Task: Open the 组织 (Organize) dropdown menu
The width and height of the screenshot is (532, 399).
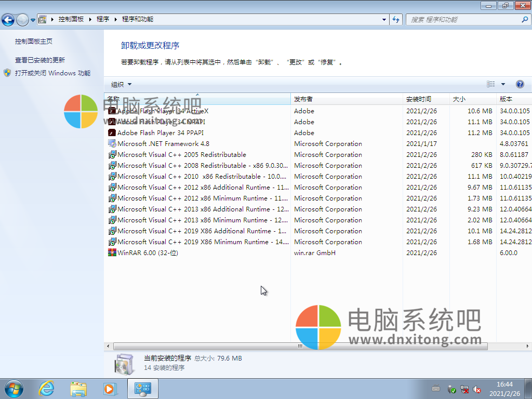Action: click(122, 84)
